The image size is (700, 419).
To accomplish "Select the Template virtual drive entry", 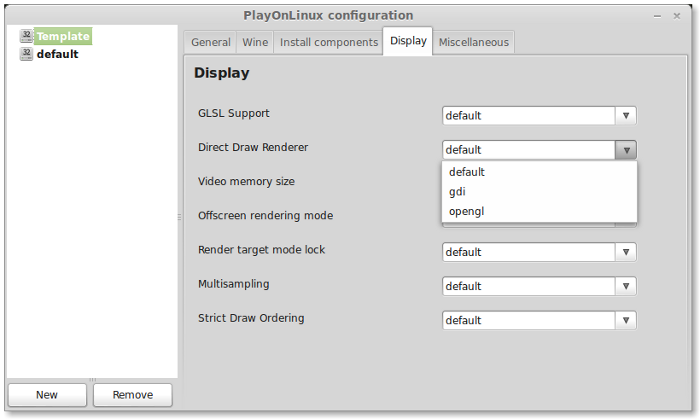I will coord(63,36).
